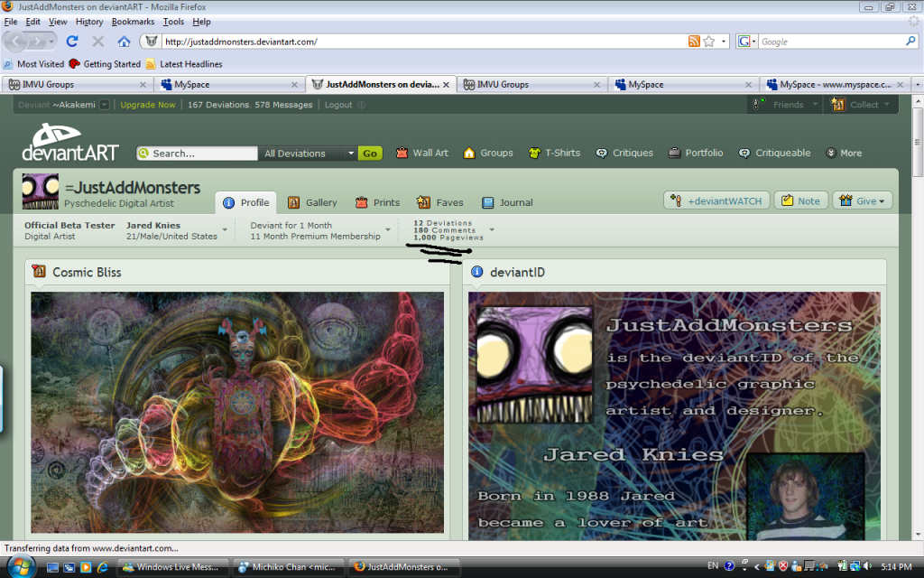Select the Profile tab
The height and width of the screenshot is (578, 924).
[x=245, y=202]
